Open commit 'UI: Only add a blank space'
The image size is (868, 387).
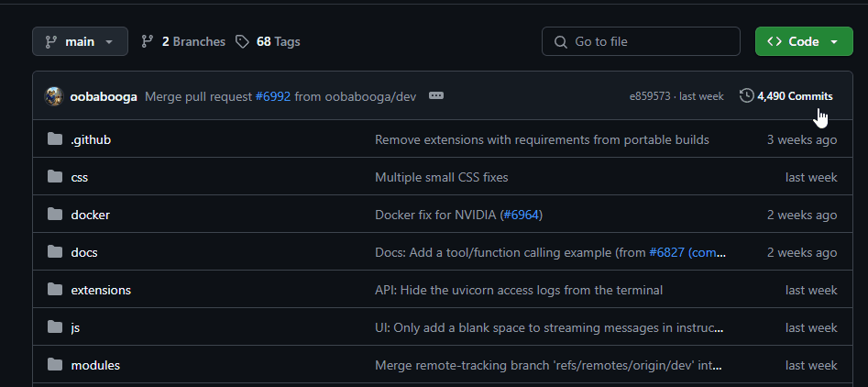pyautogui.click(x=550, y=327)
